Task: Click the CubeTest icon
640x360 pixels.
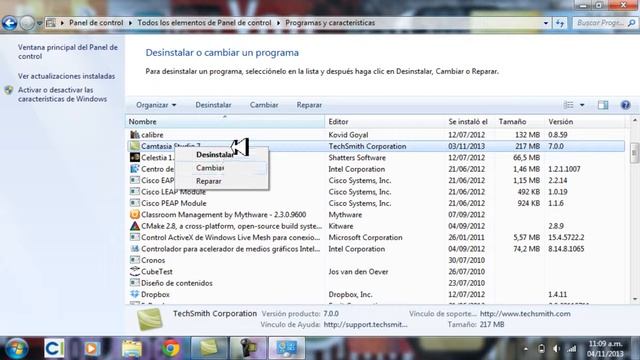Action: coord(135,271)
